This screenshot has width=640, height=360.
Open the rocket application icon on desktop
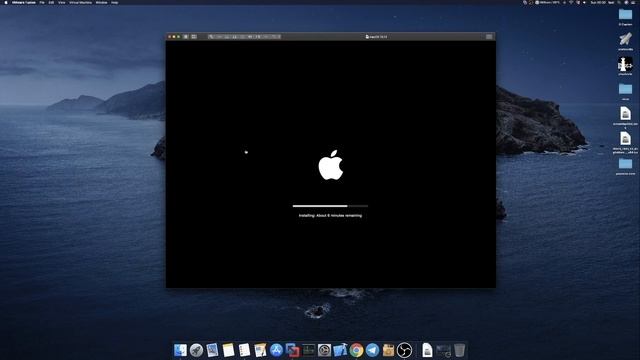click(625, 39)
